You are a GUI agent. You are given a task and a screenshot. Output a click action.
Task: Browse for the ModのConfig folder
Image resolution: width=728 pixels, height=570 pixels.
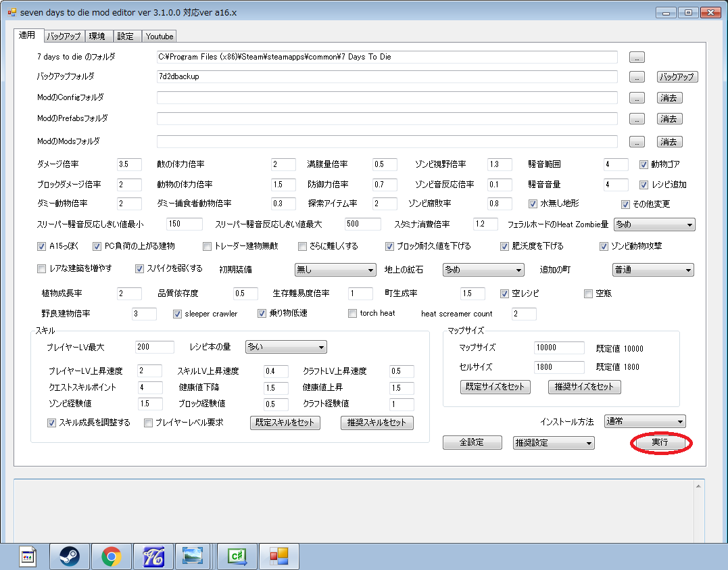tap(637, 98)
